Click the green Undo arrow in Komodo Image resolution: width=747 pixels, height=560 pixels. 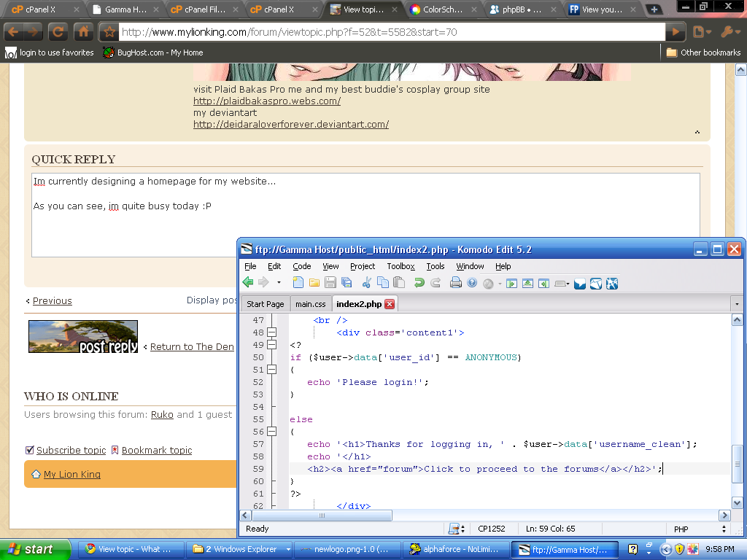419,283
